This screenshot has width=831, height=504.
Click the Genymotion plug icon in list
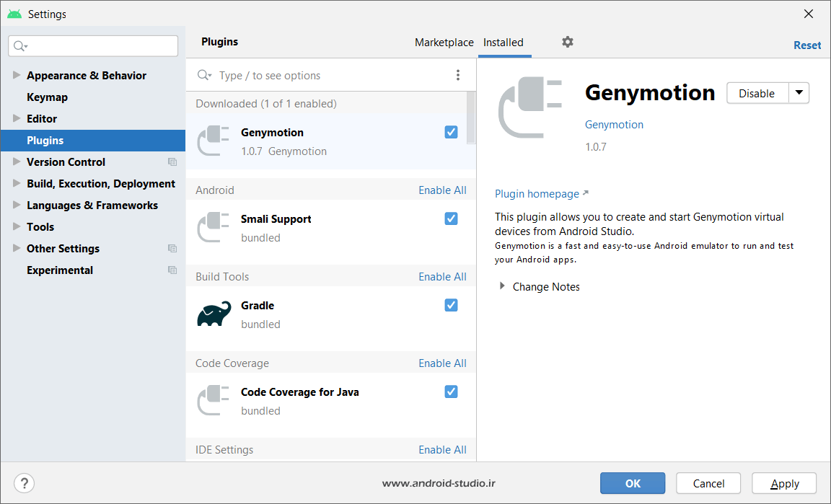(214, 141)
